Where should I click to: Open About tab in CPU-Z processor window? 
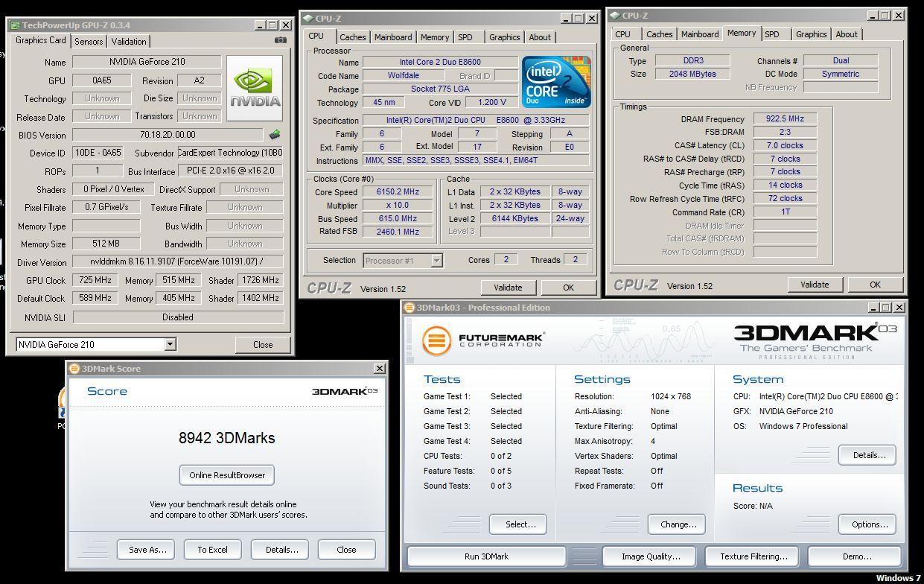point(540,37)
